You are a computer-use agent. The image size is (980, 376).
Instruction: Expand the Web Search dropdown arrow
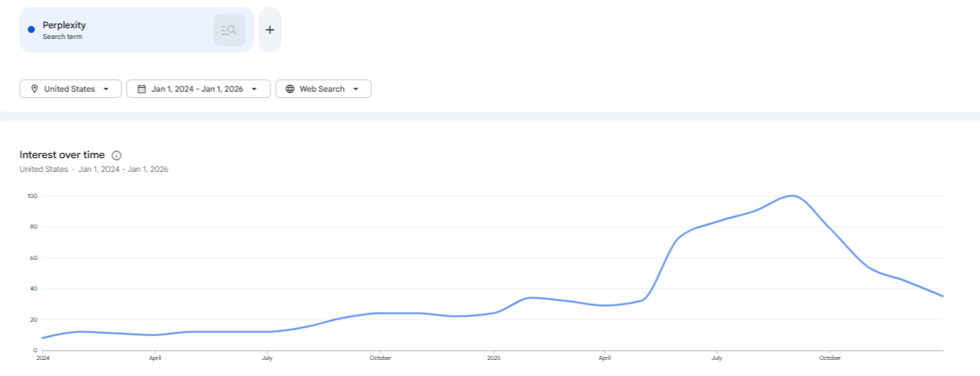[356, 89]
